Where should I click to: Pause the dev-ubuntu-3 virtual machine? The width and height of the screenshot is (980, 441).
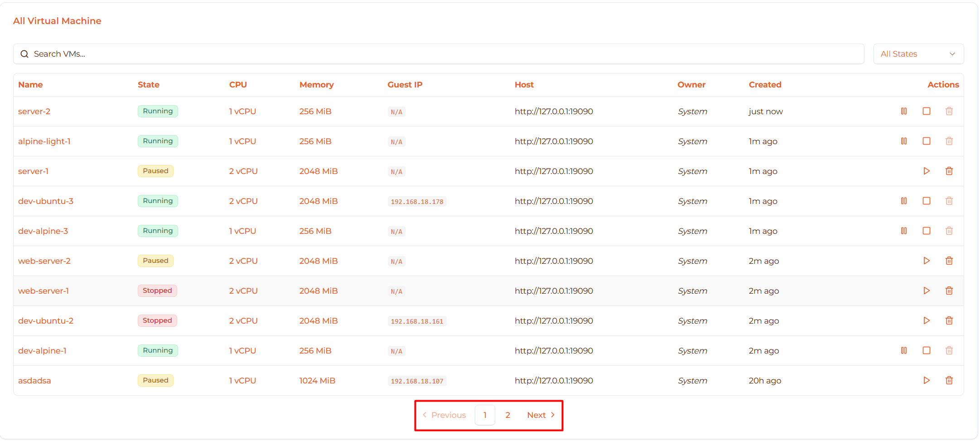(904, 201)
